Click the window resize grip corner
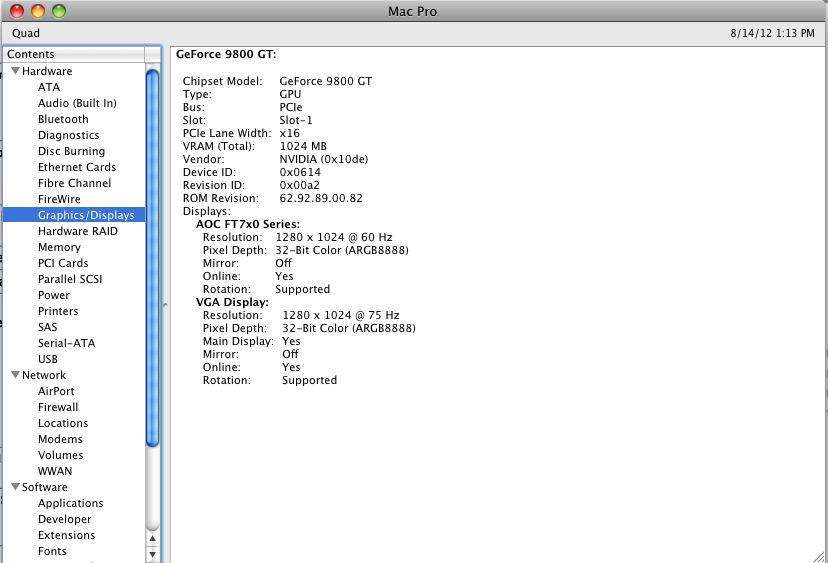The height and width of the screenshot is (563, 828). point(819,556)
